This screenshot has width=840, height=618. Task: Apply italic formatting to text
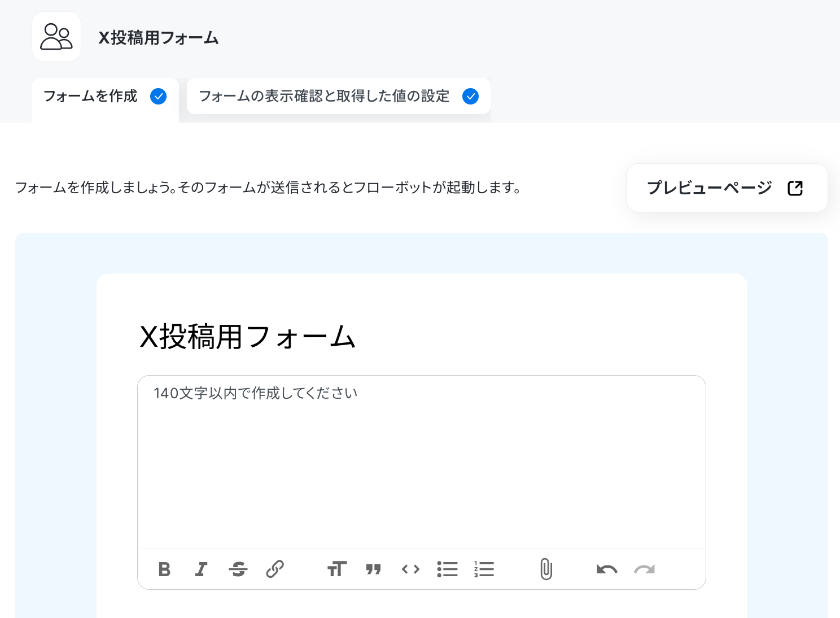[x=201, y=569]
